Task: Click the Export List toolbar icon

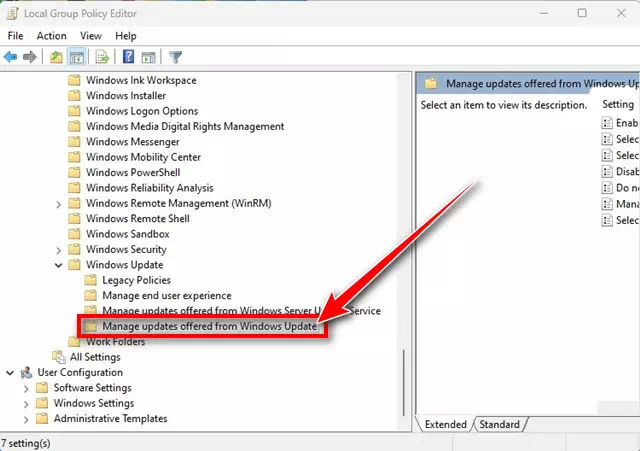Action: point(102,57)
